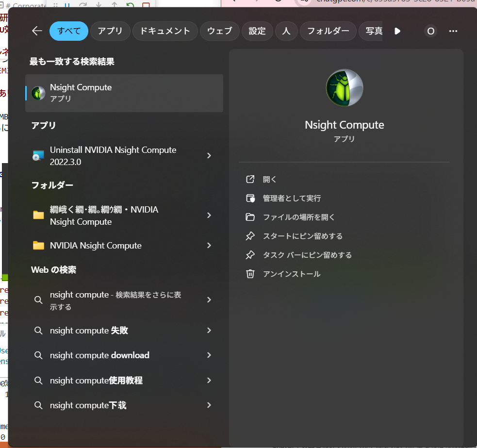Open web search nsight compute 検索結果をさらに表示する
This screenshot has height=448, width=477.
[x=124, y=300]
